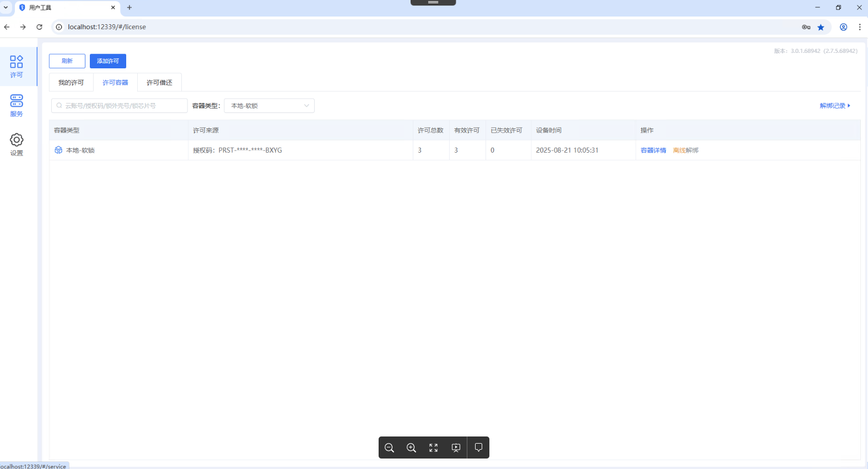Switch to the 许可容器 tab
This screenshot has width=868, height=469.
[x=115, y=83]
